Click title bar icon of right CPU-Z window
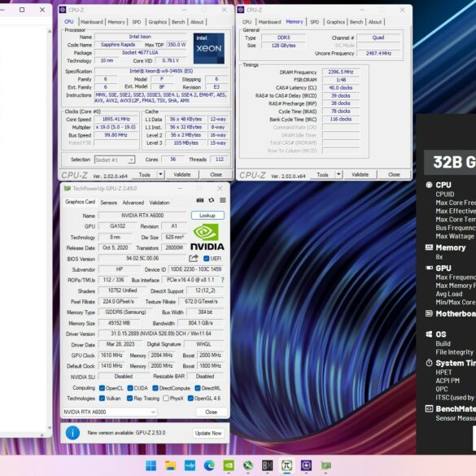 coord(240,10)
